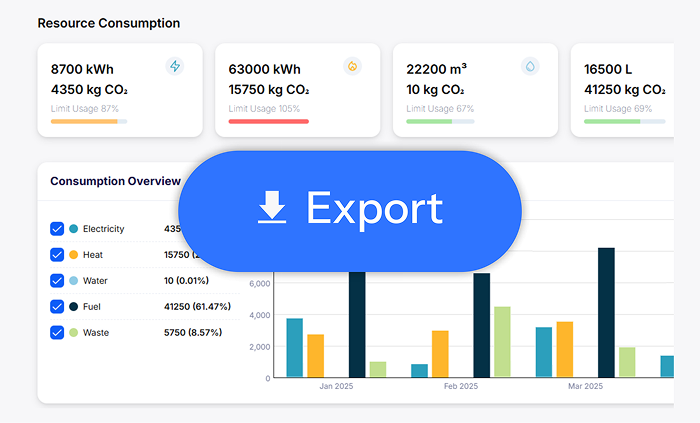The image size is (700, 423).
Task: Click the Feb 2025 orange heat bar
Action: pyautogui.click(x=440, y=354)
